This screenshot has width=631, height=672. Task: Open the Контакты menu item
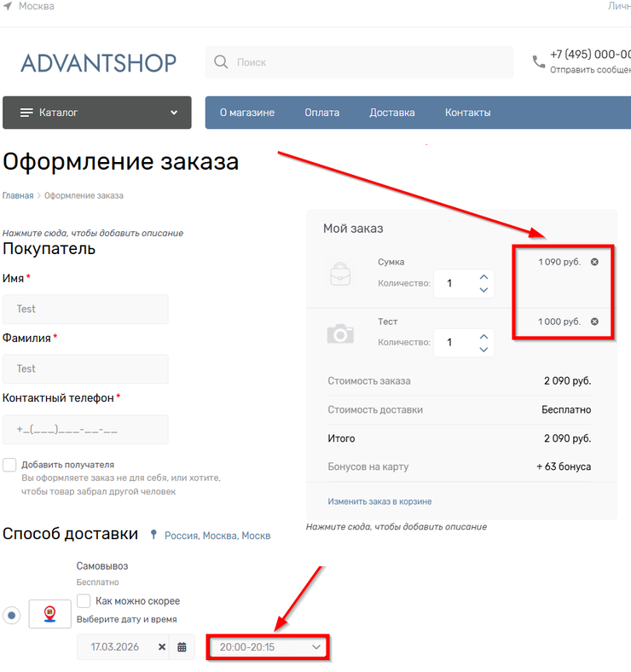(x=467, y=113)
